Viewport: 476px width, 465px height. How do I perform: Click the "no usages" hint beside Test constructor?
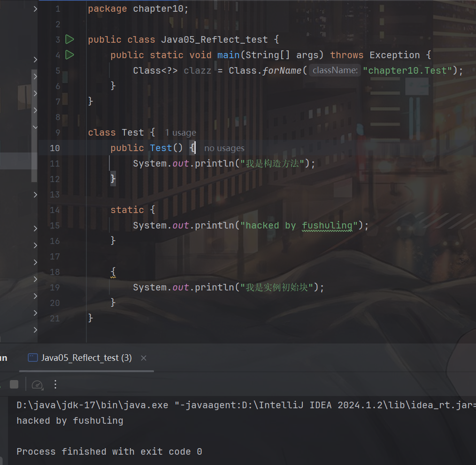coord(224,148)
